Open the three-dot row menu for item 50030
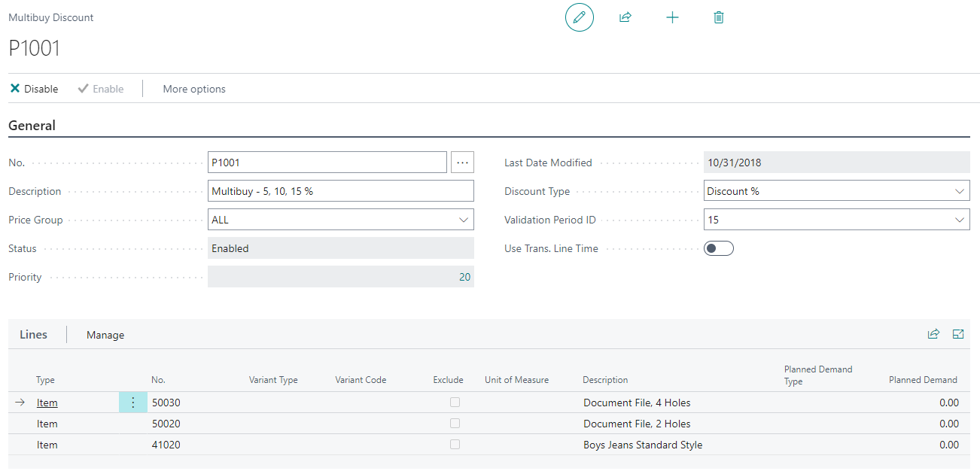The height and width of the screenshot is (474, 980). pos(133,403)
